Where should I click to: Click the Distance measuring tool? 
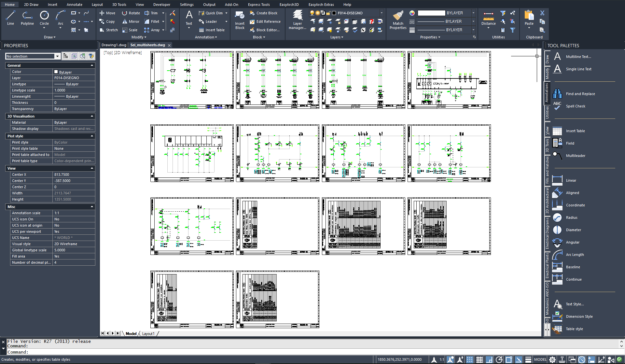coord(488,18)
